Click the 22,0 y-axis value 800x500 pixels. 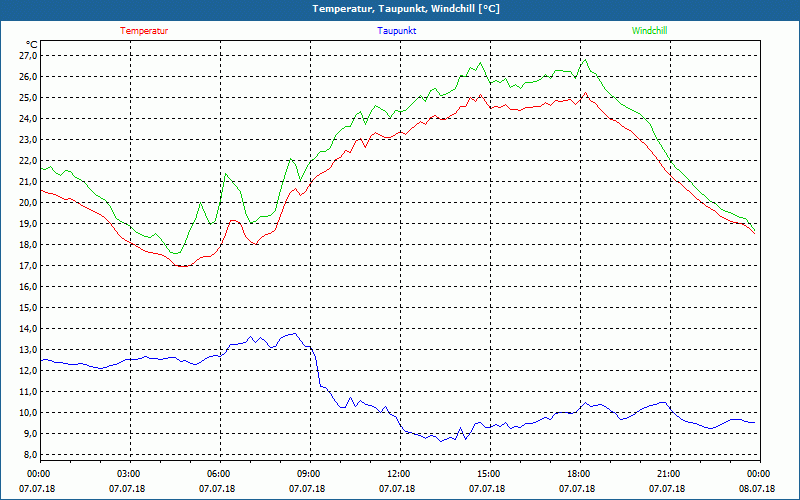click(x=29, y=160)
